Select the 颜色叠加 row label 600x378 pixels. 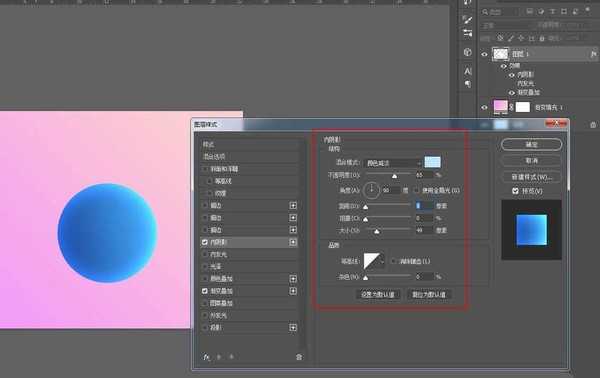[221, 279]
